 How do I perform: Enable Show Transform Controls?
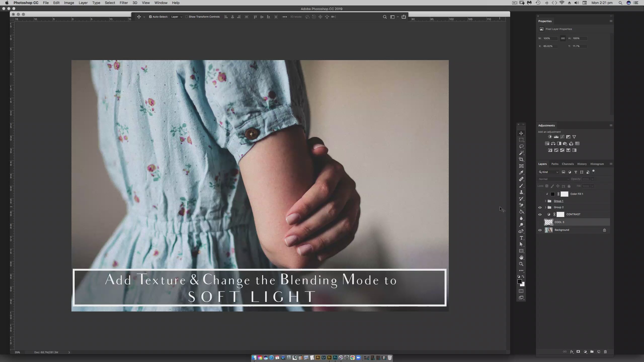[187, 17]
